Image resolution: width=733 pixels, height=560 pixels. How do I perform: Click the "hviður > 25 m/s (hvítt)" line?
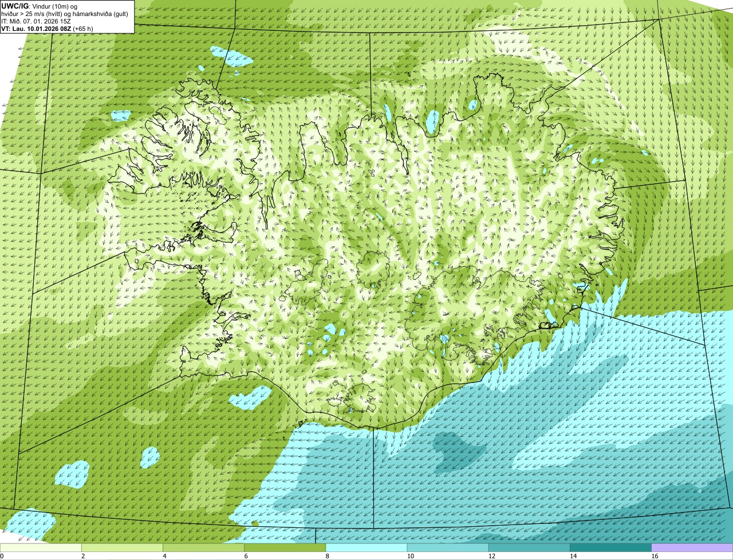click(x=33, y=13)
